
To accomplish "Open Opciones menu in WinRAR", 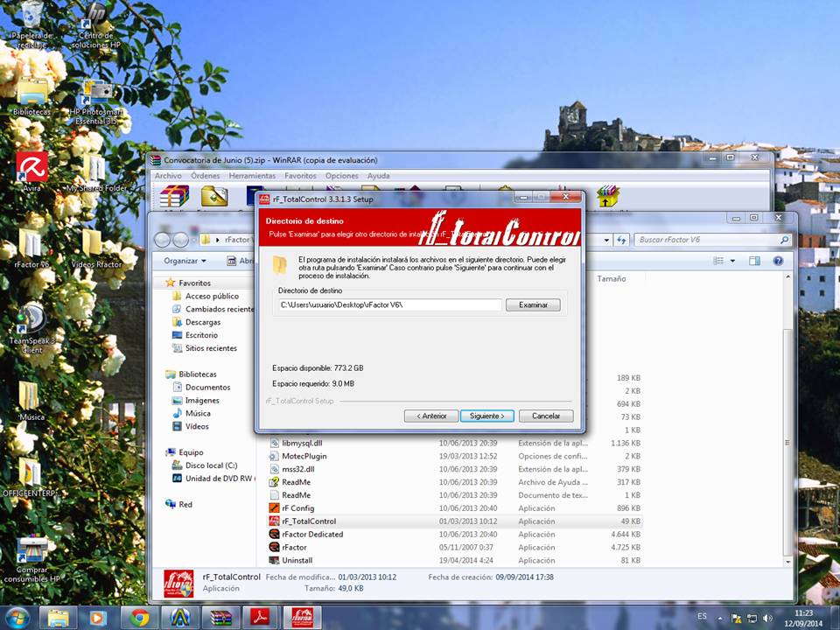I will pos(342,176).
